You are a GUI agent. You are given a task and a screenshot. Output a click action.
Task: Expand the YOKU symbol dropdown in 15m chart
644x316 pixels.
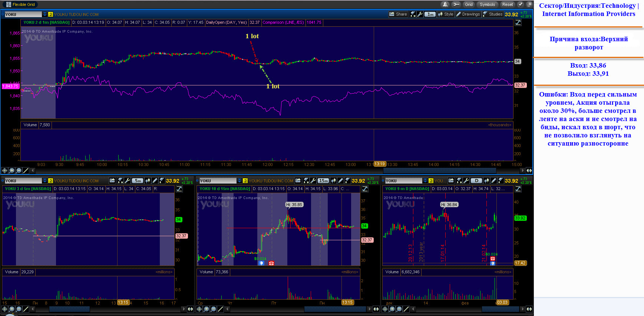pos(239,180)
